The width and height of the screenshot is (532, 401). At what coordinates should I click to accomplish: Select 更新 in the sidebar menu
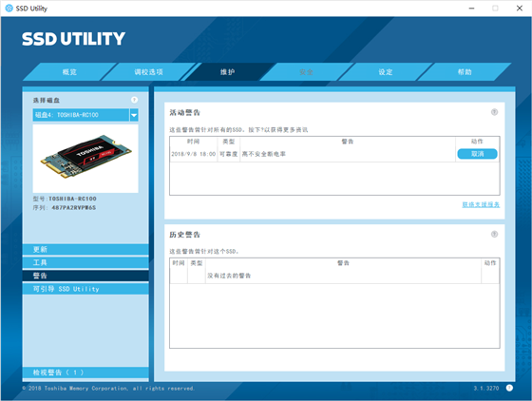(x=85, y=249)
